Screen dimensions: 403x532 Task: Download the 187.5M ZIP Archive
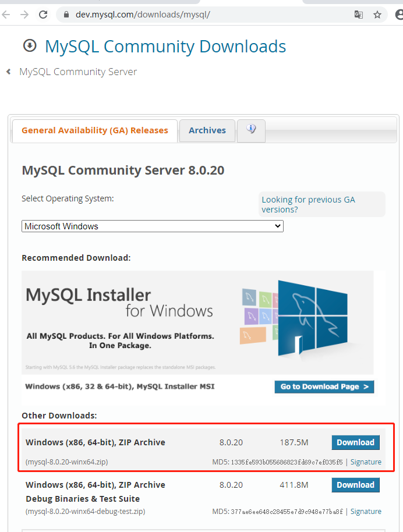[x=355, y=442]
